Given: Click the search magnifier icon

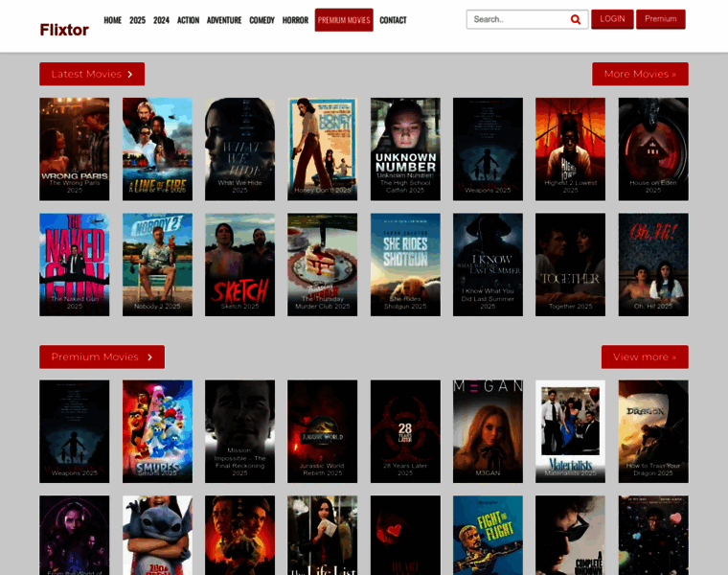Looking at the screenshot, I should click(x=576, y=19).
